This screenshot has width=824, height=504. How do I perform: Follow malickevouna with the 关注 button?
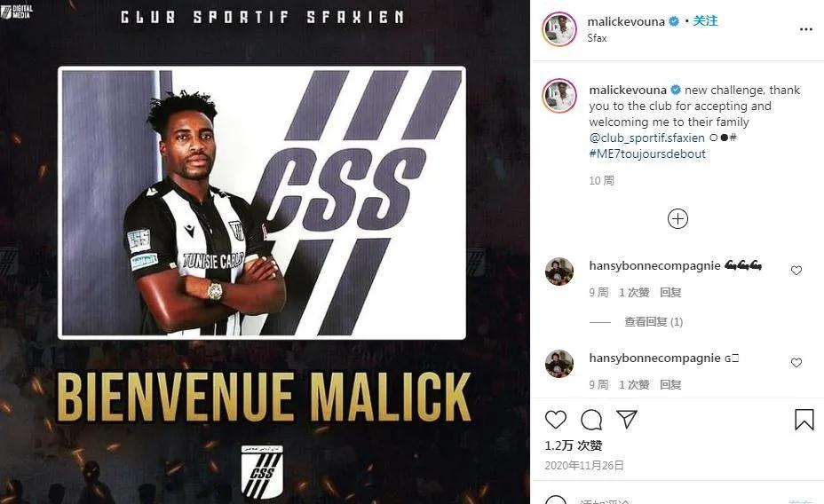click(705, 21)
